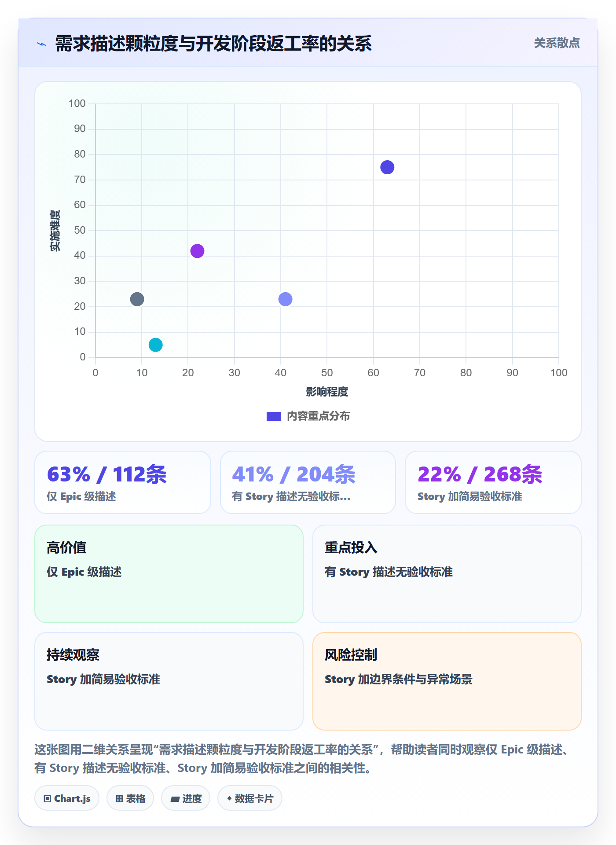Click the Story 加边界条件与异常场景 text
This screenshot has width=616, height=845.
399,679
